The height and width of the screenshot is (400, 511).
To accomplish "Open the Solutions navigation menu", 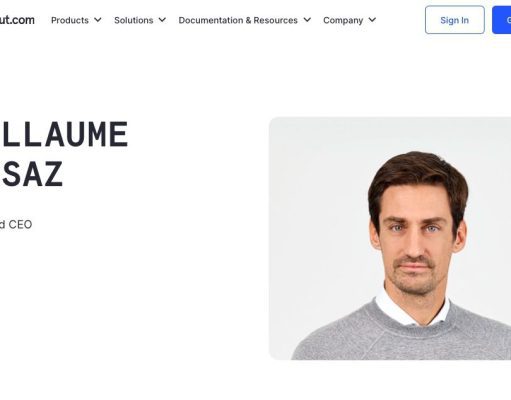I will 140,20.
